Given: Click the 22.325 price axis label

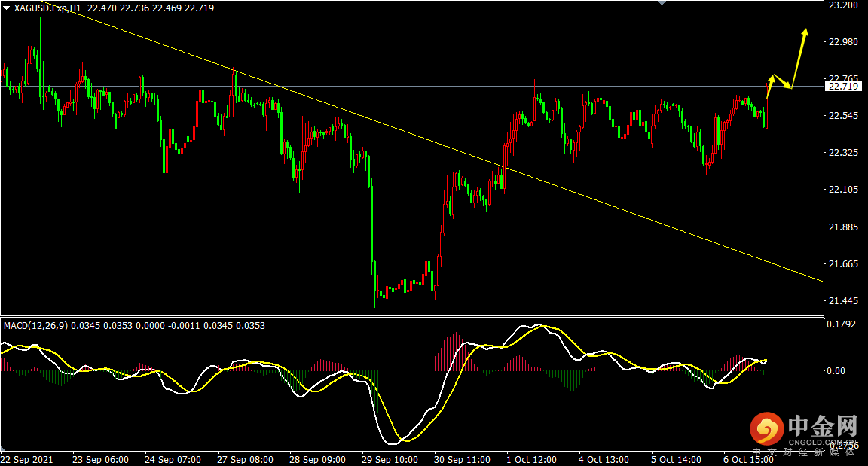Looking at the screenshot, I should click(x=843, y=153).
